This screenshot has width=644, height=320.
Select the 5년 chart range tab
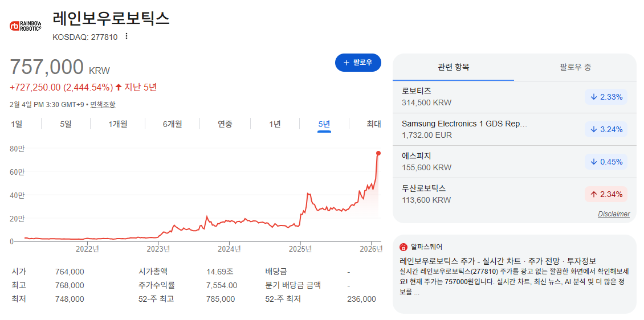[x=324, y=124]
